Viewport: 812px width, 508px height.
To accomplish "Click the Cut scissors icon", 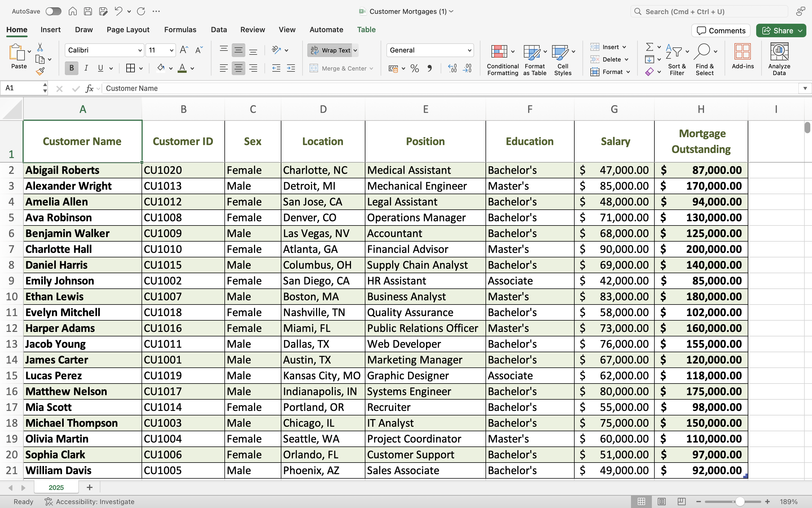I will 40,47.
